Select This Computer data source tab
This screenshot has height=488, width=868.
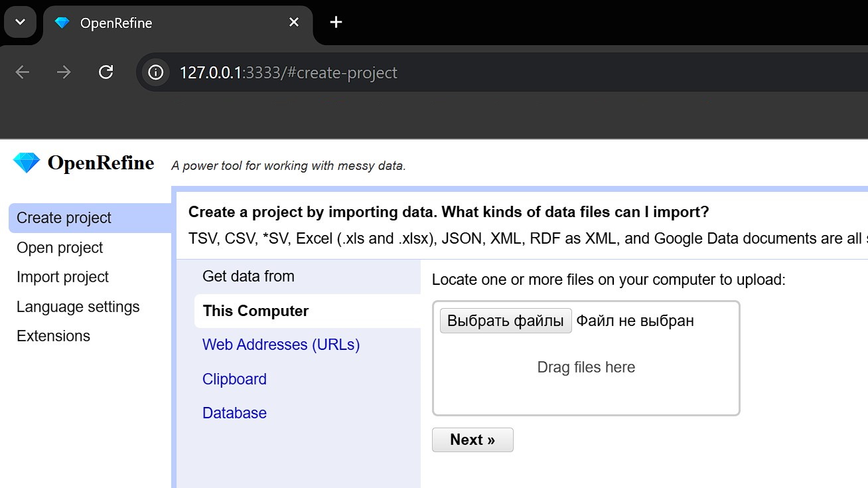pos(307,311)
